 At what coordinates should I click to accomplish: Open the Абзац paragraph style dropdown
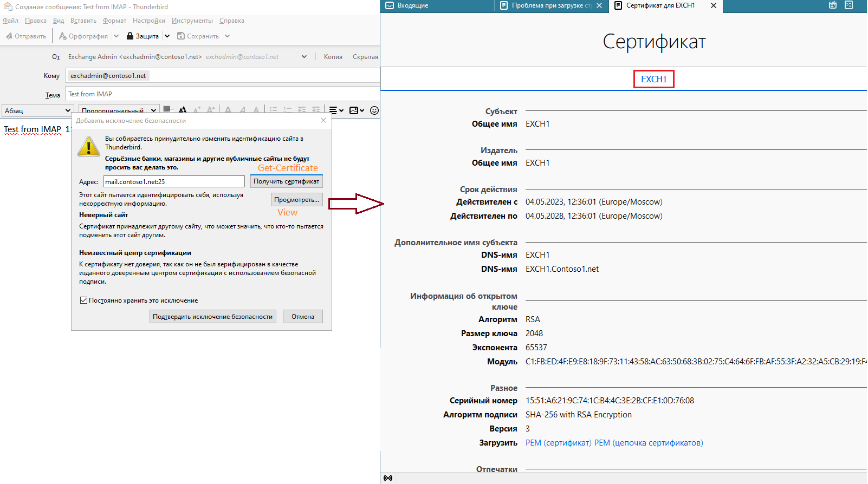(x=37, y=110)
